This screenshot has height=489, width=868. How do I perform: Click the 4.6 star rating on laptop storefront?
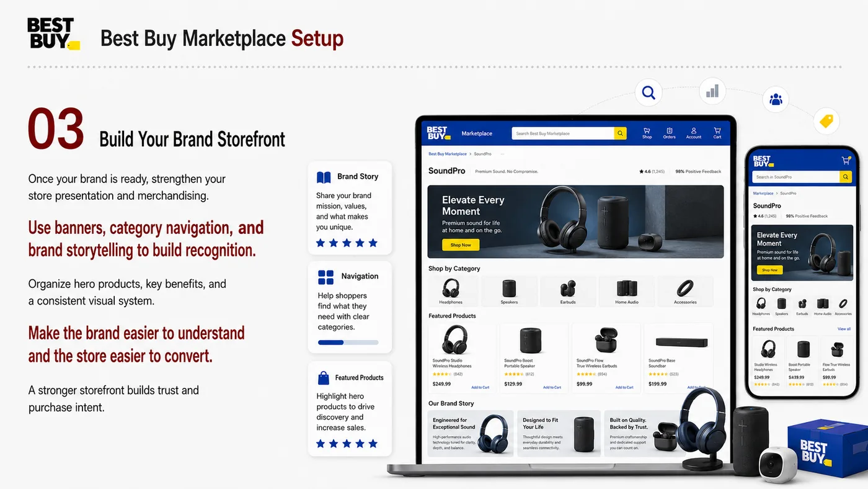tap(652, 171)
